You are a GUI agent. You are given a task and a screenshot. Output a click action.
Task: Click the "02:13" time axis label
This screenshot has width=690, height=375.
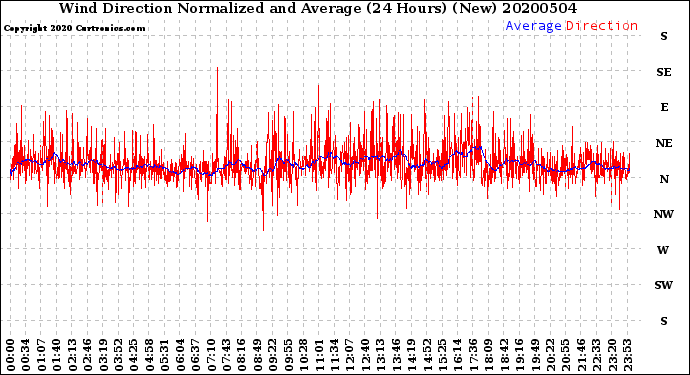point(73,355)
